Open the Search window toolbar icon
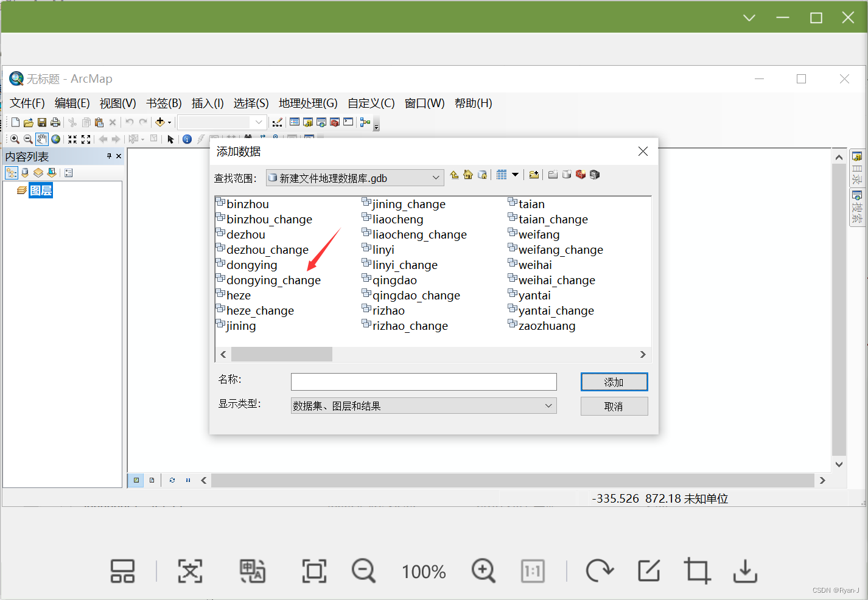The width and height of the screenshot is (868, 600). 321,122
